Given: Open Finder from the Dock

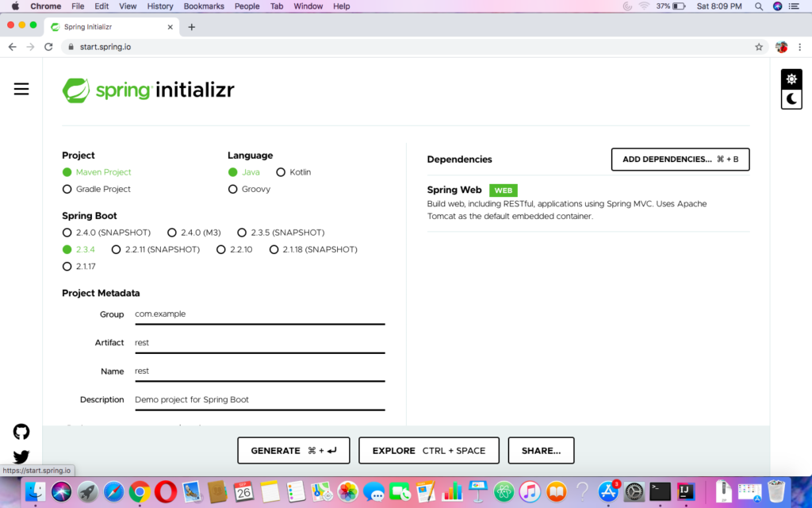Looking at the screenshot, I should (x=35, y=491).
